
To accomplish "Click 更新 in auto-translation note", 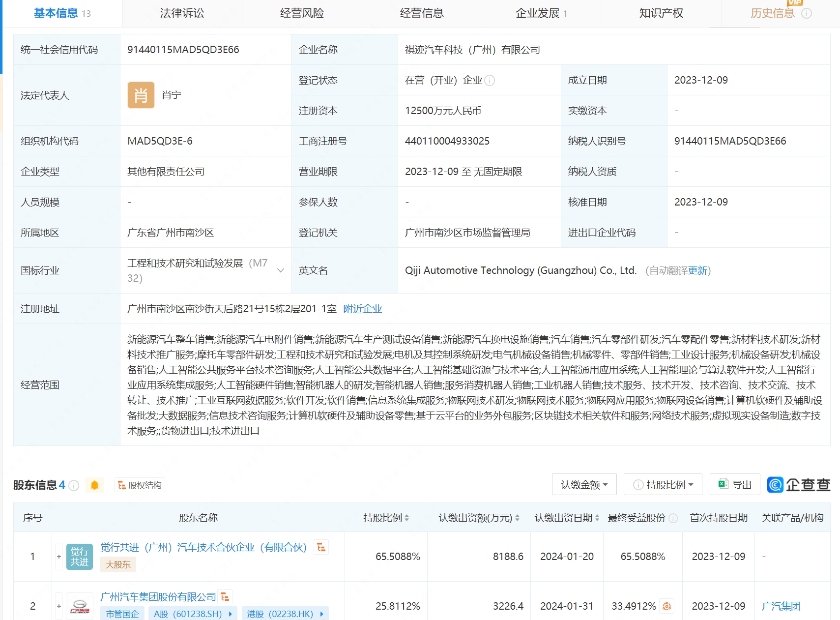I will tap(697, 270).
